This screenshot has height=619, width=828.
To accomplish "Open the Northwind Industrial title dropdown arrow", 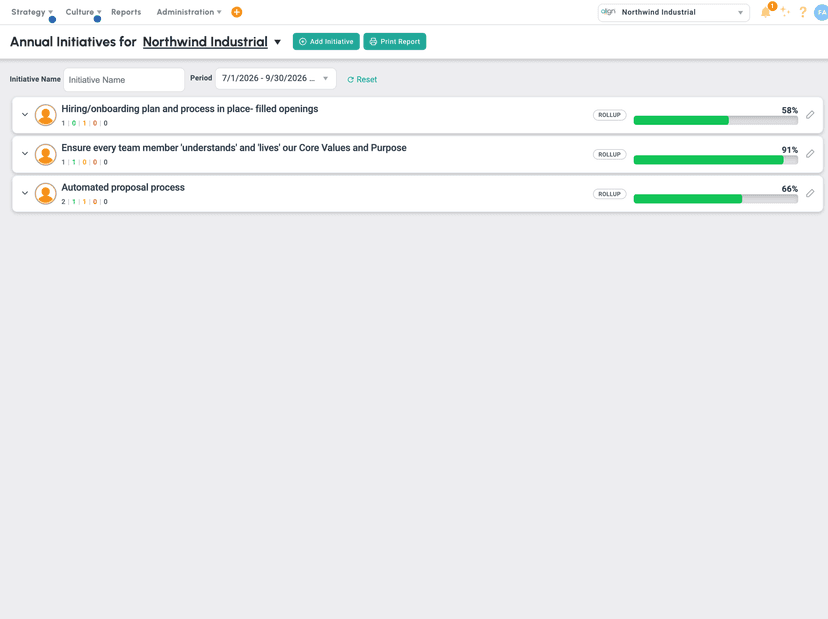I will coord(277,42).
